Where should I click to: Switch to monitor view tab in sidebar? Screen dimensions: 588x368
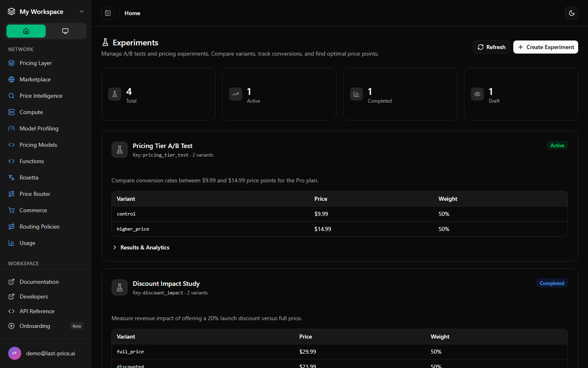(x=65, y=31)
